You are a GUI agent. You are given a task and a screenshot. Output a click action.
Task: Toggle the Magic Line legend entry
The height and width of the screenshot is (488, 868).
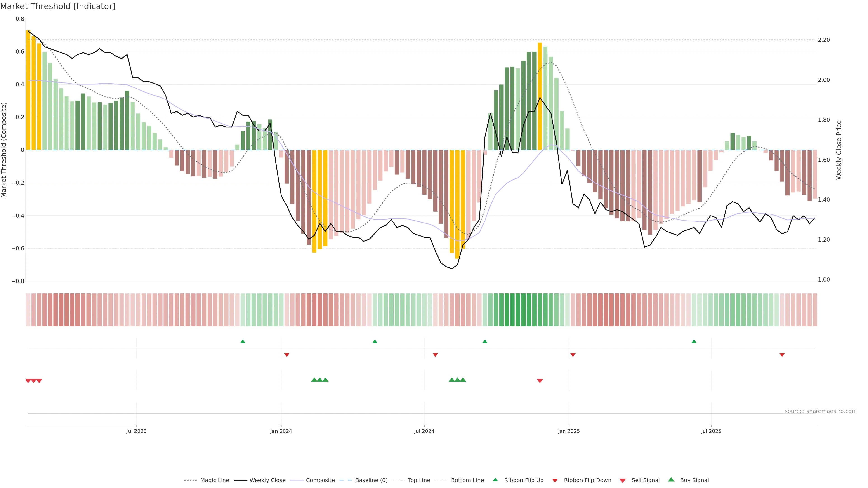(214, 480)
